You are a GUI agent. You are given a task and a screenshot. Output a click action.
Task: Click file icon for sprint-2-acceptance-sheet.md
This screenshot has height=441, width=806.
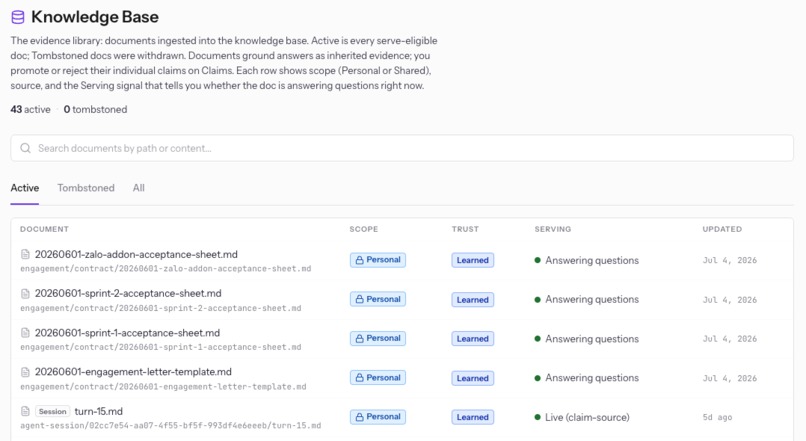click(25, 293)
